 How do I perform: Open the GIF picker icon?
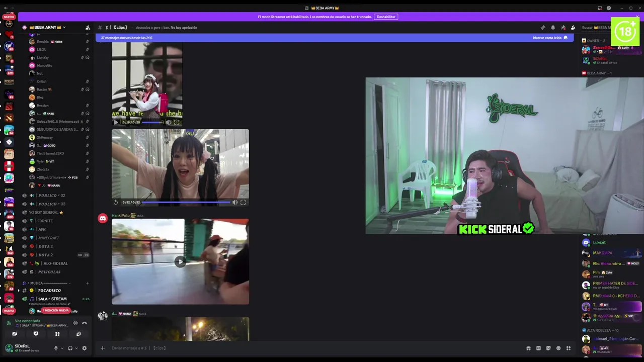tap(538, 348)
